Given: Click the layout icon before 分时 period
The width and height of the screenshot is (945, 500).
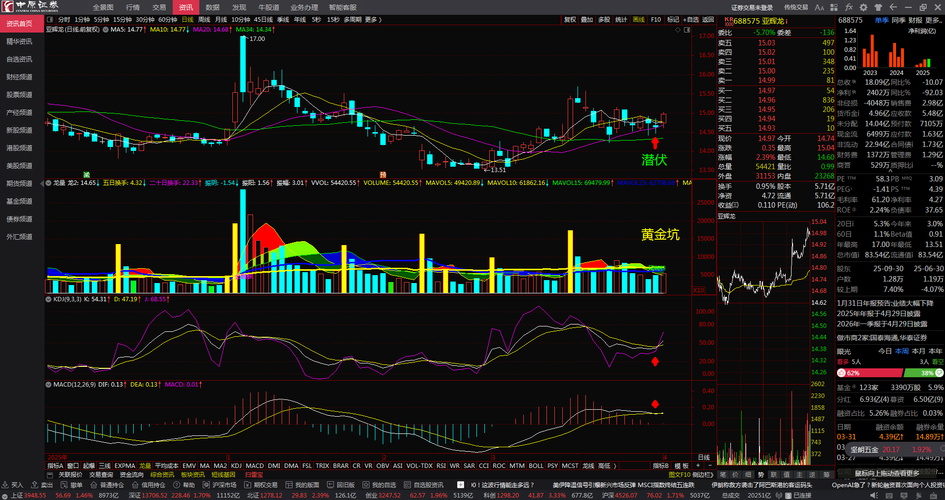Looking at the screenshot, I should point(51,19).
